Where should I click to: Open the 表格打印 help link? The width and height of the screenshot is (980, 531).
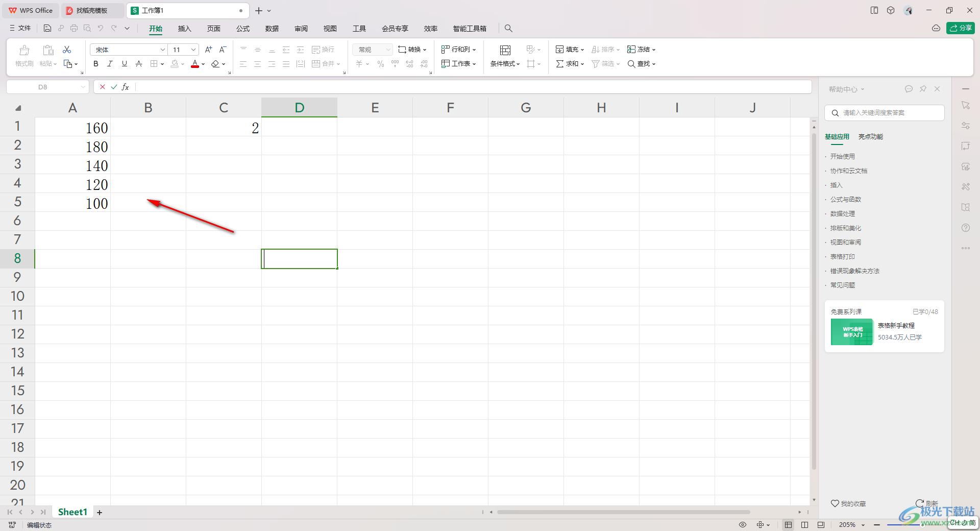click(843, 257)
